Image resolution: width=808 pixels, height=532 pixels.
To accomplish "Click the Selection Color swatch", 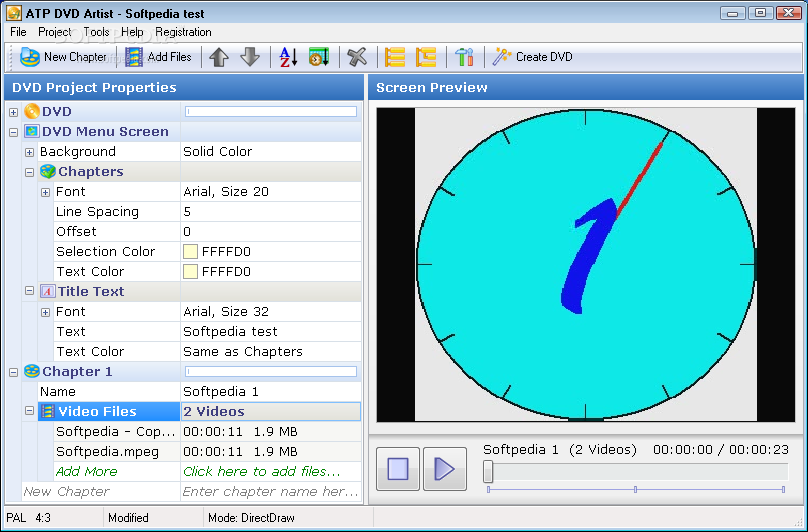I will tap(190, 252).
